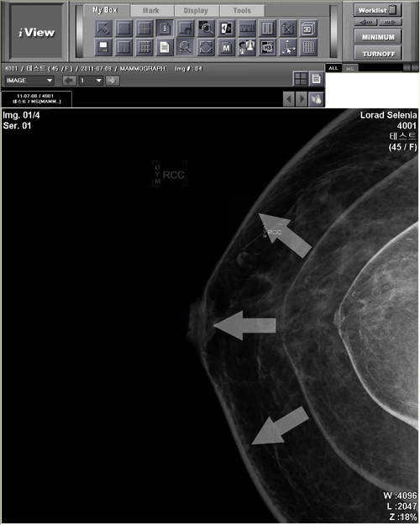Screen dimensions: 420x525
Task: Click the MINIMUM button
Action: (x=378, y=37)
